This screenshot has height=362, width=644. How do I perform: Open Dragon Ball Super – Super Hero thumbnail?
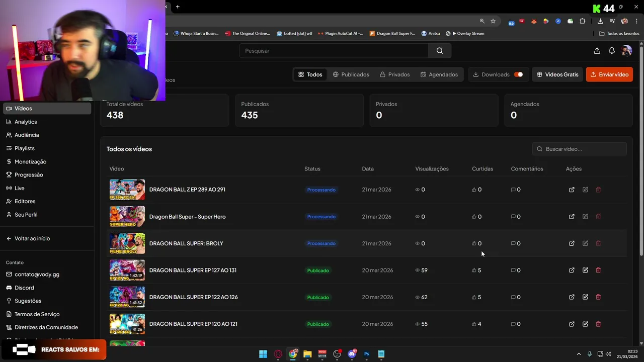click(127, 217)
